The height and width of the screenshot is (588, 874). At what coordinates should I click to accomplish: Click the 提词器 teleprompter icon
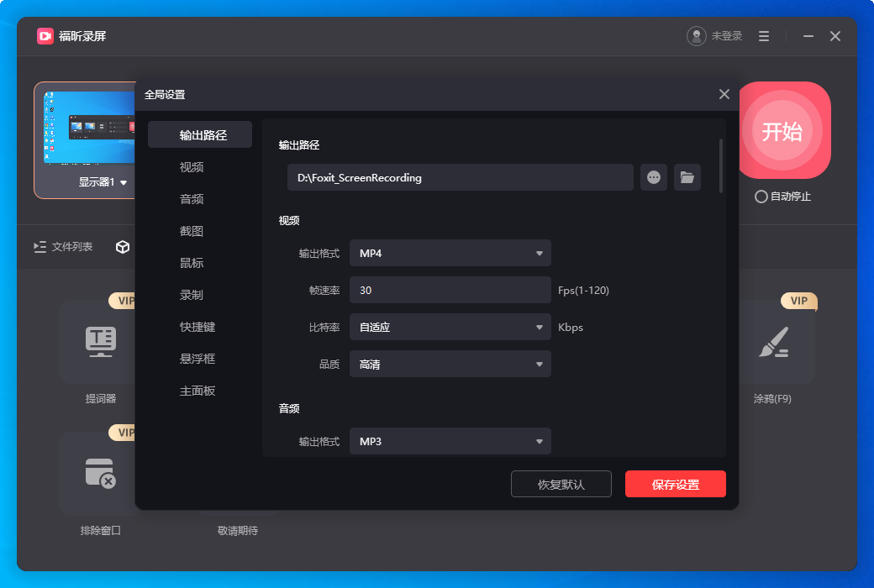pos(100,341)
